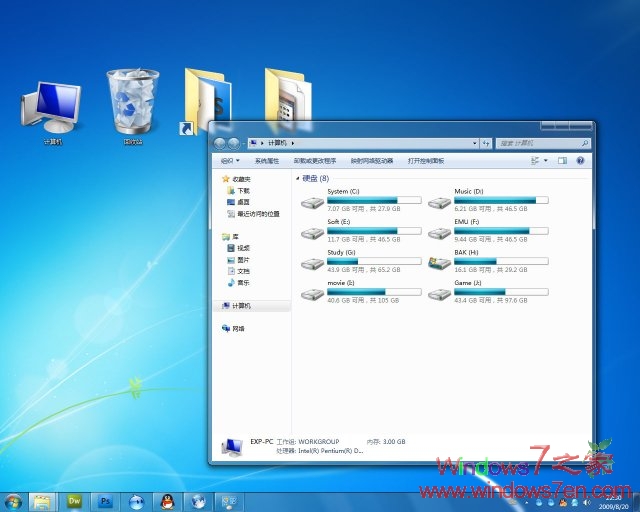Open the 组织 dropdown menu
This screenshot has width=640, height=512.
click(230, 161)
